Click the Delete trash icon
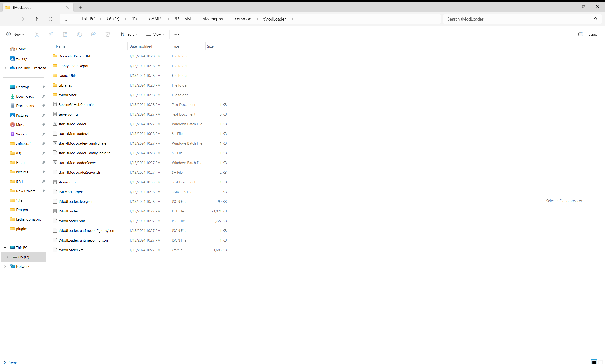This screenshot has height=364, width=605. tap(108, 34)
